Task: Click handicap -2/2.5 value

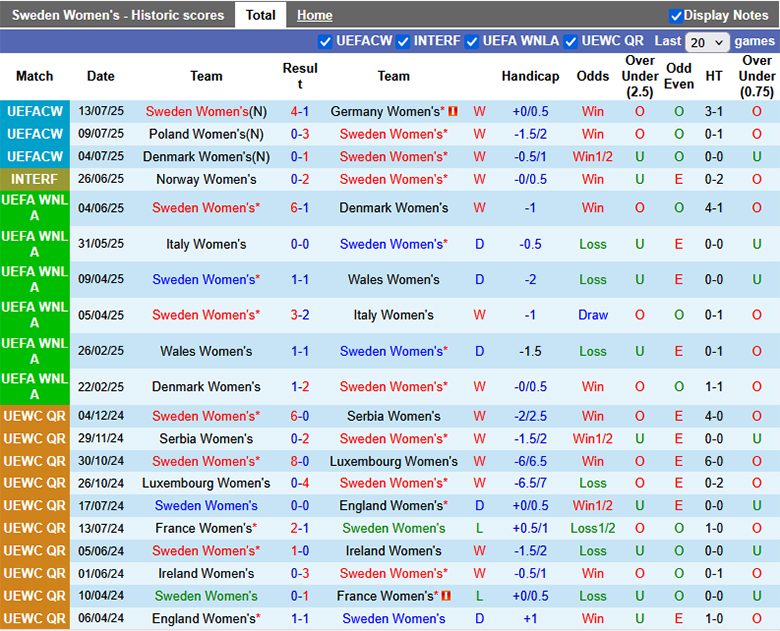Action: [530, 416]
